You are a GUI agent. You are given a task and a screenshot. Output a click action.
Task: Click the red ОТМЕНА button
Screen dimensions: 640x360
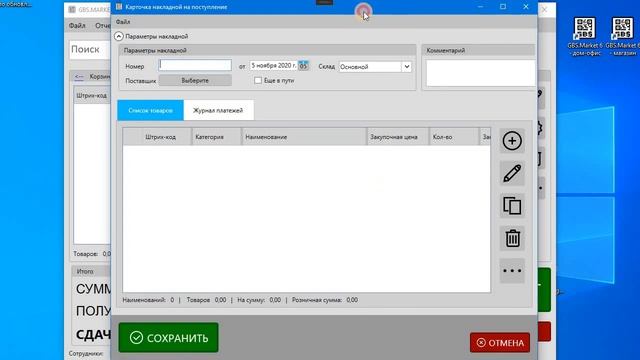pyautogui.click(x=500, y=342)
